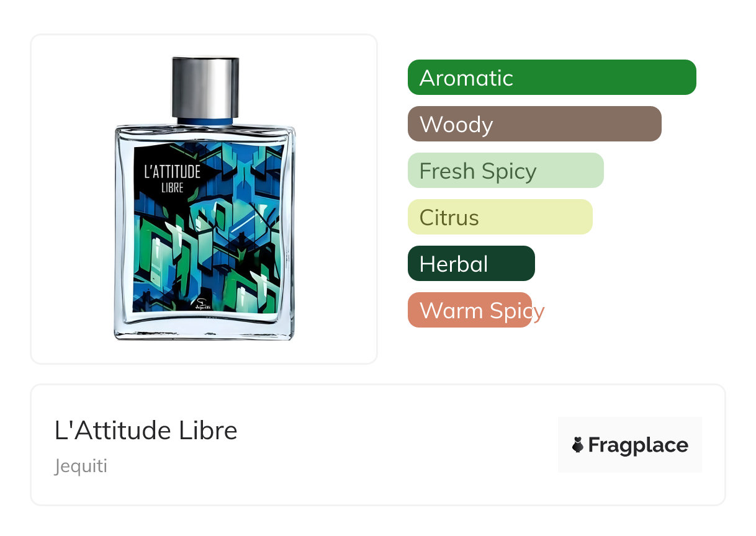Click the Citrus accord bar

(500, 217)
